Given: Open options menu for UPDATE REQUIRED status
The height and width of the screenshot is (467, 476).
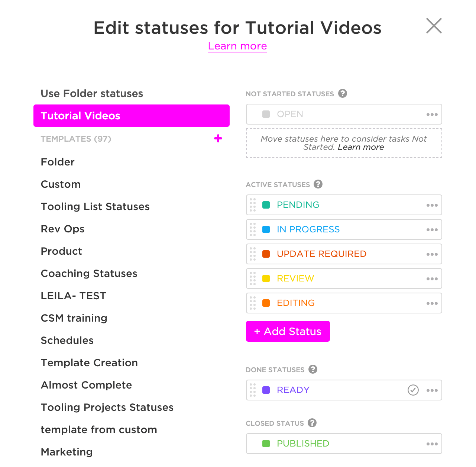Looking at the screenshot, I should tap(432, 254).
